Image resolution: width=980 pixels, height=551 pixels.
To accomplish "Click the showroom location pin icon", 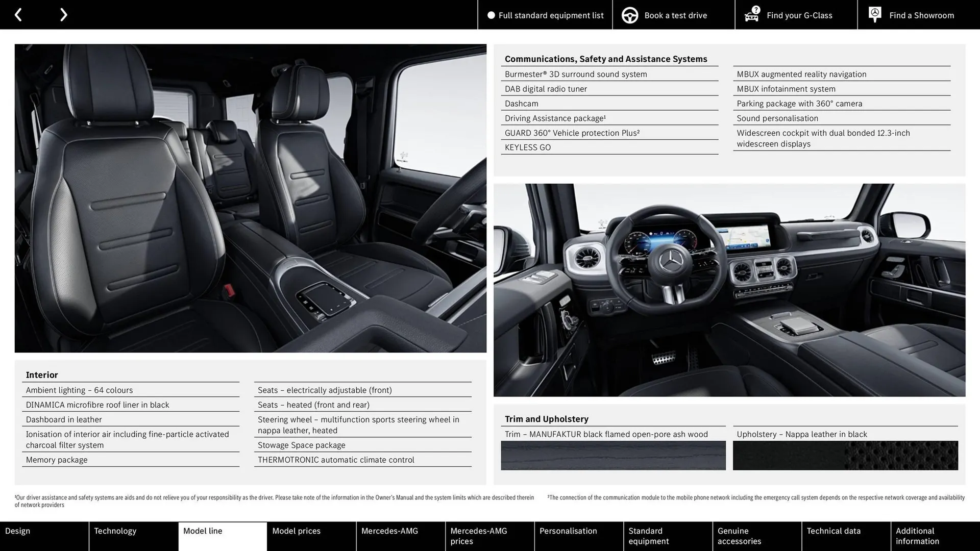I will tap(874, 14).
